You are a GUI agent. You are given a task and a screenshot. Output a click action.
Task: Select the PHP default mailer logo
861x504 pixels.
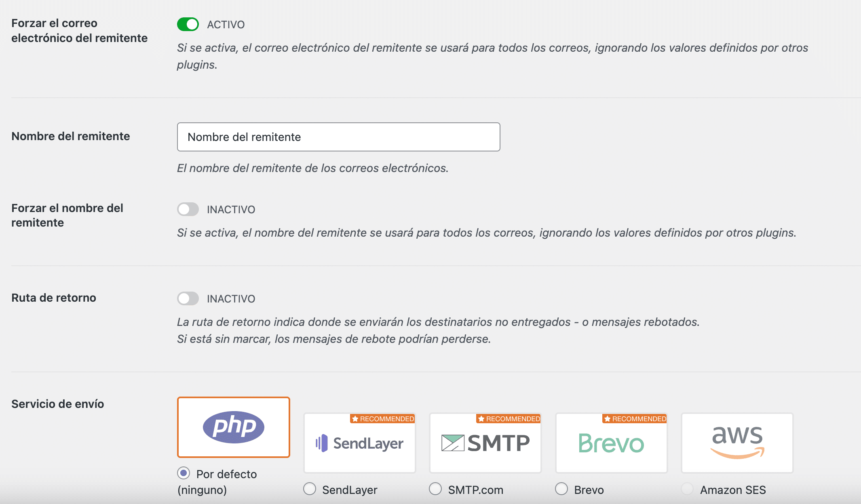pyautogui.click(x=233, y=427)
